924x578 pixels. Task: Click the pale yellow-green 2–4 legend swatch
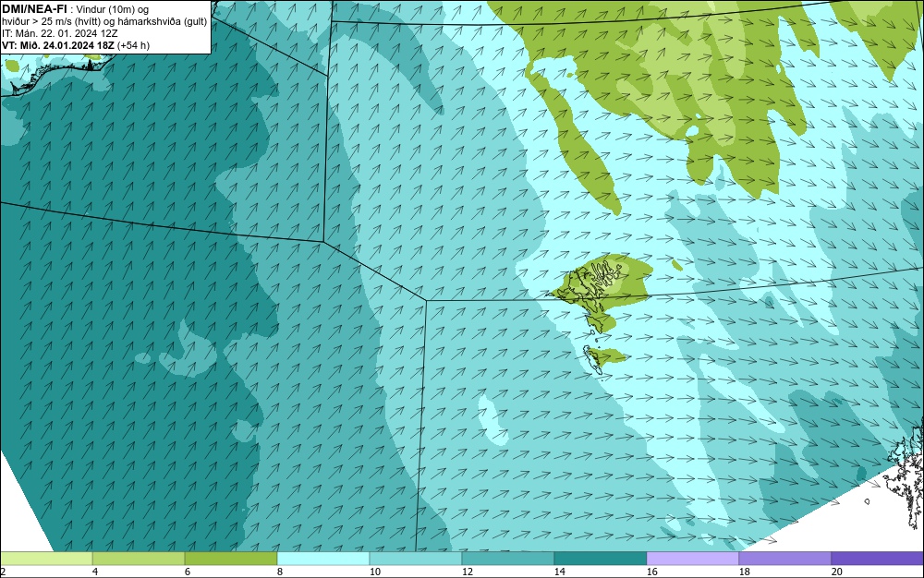pos(46,558)
